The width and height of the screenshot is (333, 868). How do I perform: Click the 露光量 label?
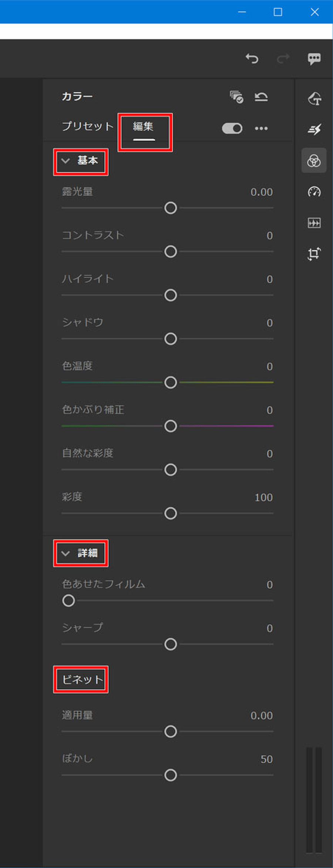coord(77,192)
